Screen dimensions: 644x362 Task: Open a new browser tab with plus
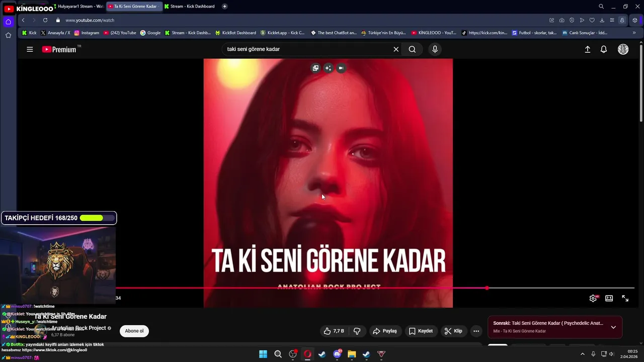point(224,6)
